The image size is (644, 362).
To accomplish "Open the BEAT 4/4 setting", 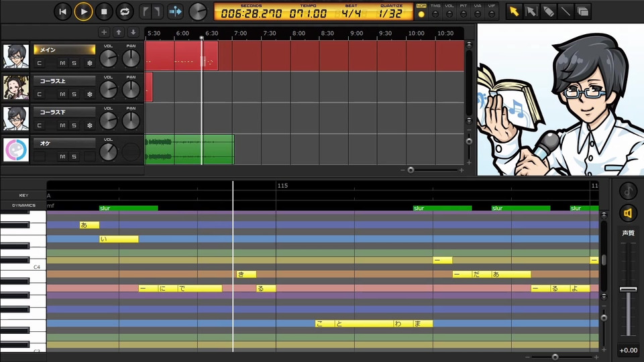I will point(351,13).
